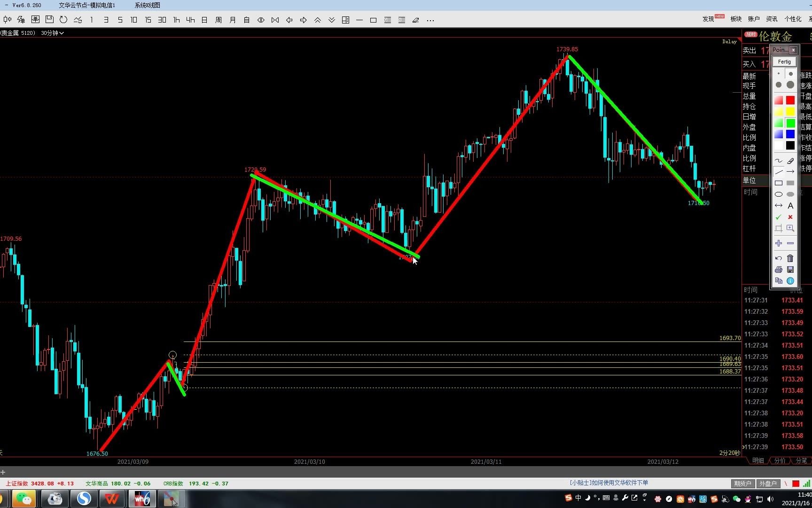Switch chart to daily (日) period
The height and width of the screenshot is (508, 812).
(x=204, y=20)
